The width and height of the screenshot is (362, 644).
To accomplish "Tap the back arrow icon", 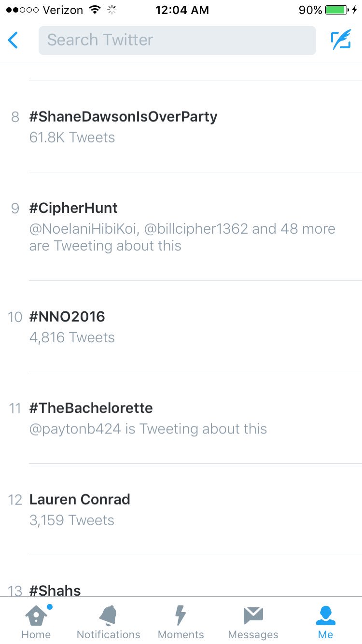I will coord(14,40).
